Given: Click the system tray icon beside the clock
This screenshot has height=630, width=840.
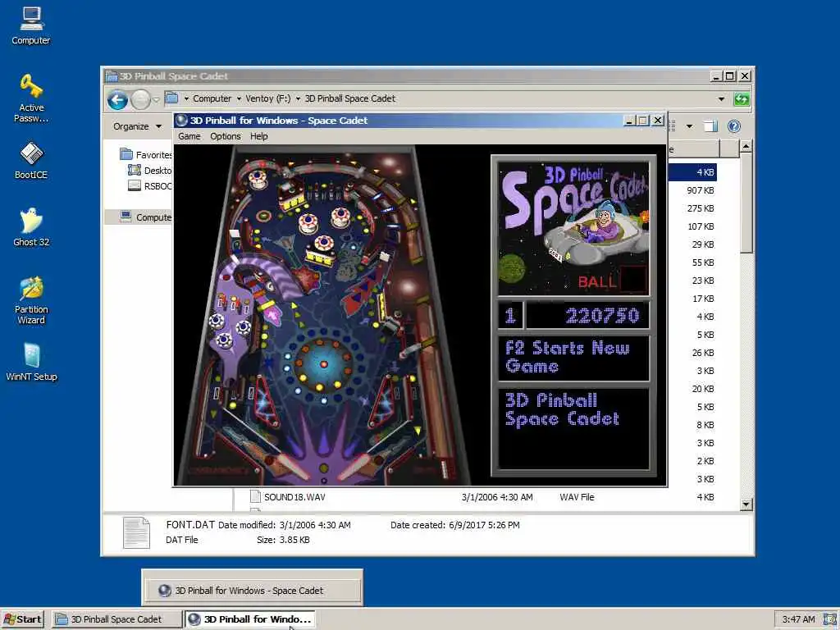Looking at the screenshot, I should coord(829,619).
